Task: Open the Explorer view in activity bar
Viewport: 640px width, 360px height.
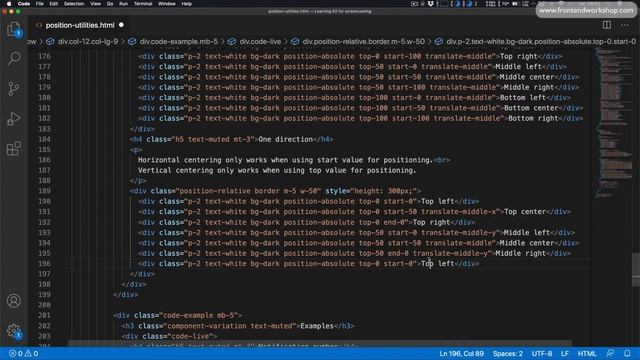Action: pos(14,29)
